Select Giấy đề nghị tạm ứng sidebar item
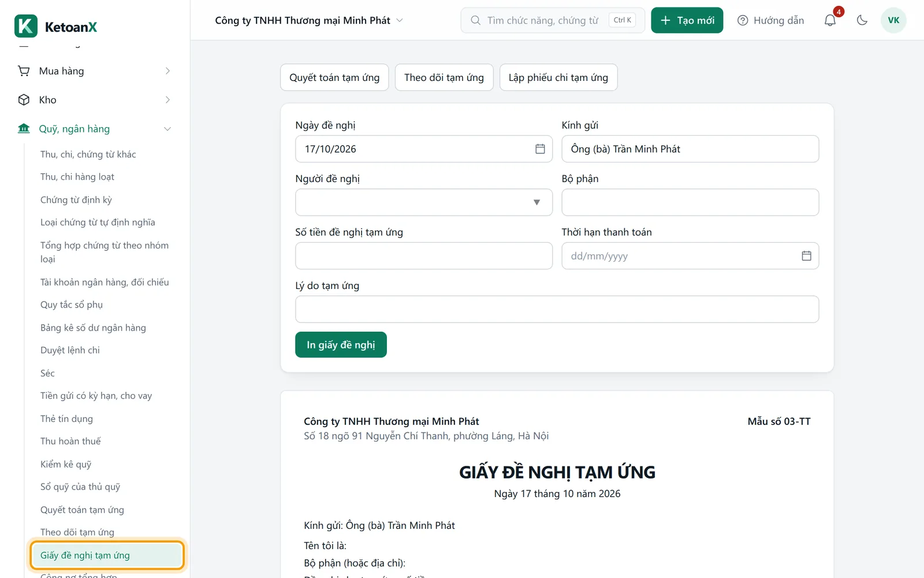924x578 pixels. [x=107, y=555]
